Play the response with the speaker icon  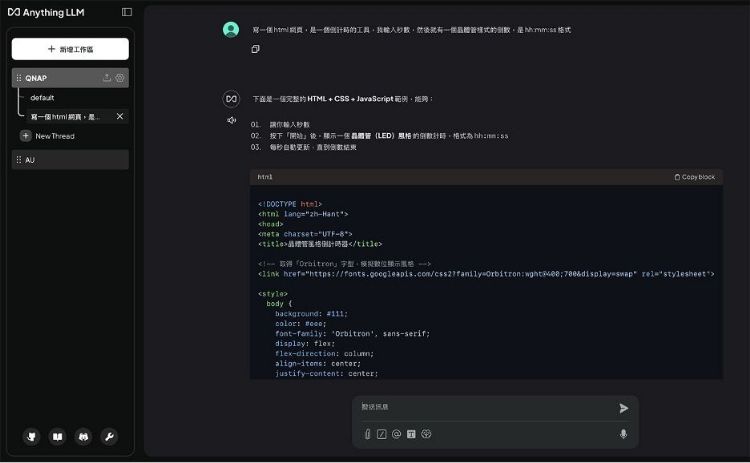click(x=232, y=120)
